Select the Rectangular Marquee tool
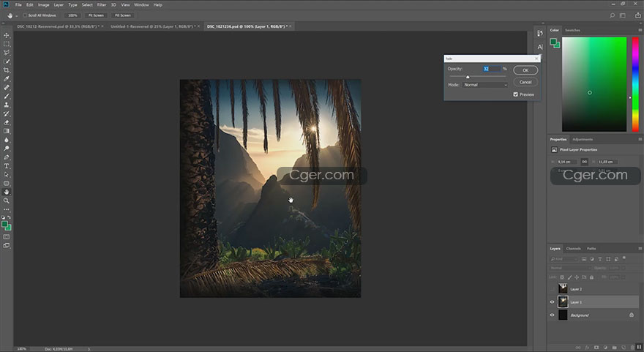 pyautogui.click(x=6, y=44)
